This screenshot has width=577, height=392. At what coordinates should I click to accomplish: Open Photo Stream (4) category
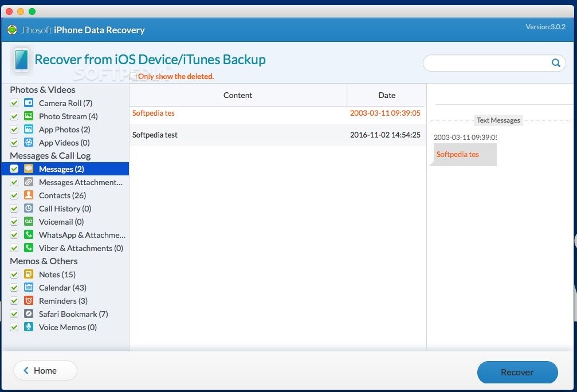[68, 116]
